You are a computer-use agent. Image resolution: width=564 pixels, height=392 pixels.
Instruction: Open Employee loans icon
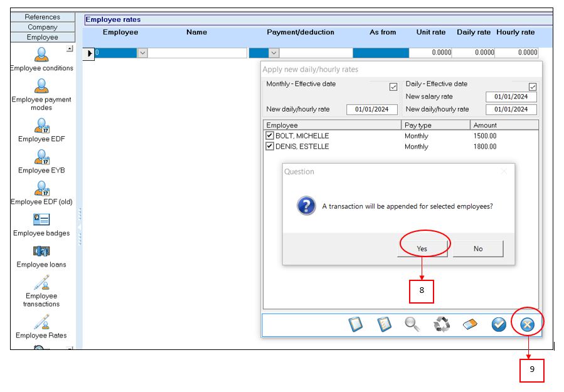pyautogui.click(x=41, y=251)
